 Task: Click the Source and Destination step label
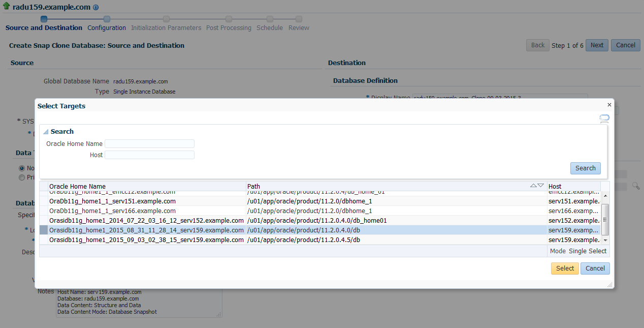tap(44, 28)
